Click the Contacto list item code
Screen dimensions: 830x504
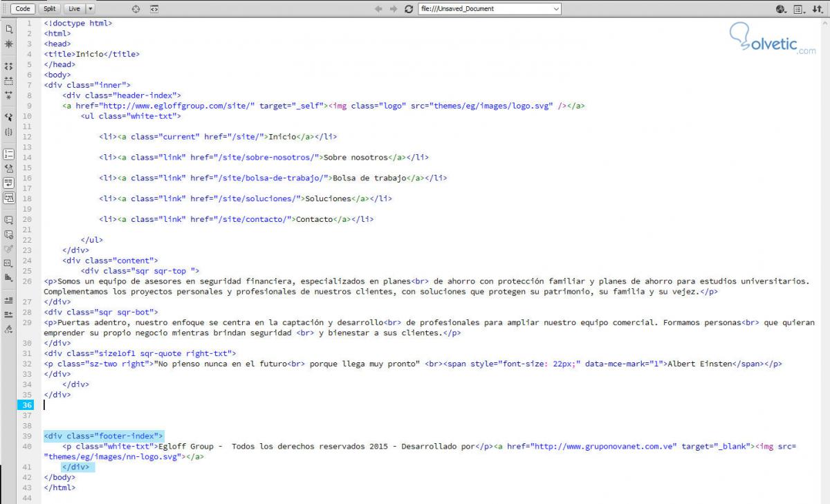click(x=236, y=219)
